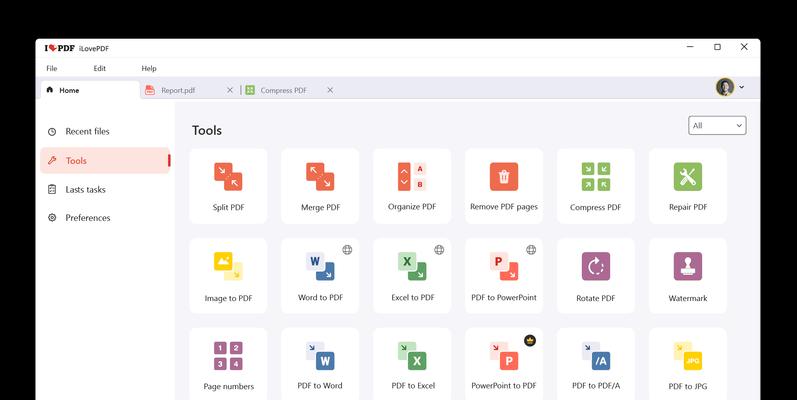Open the PowerPoint to PDF tool
Viewport: 797px width, 400px height.
pos(504,364)
